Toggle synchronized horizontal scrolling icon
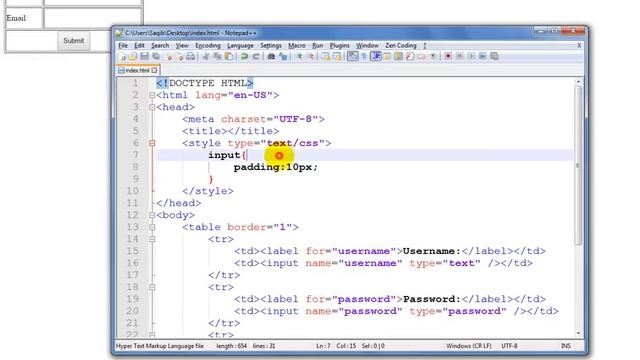The image size is (640, 360). pyautogui.click(x=337, y=56)
